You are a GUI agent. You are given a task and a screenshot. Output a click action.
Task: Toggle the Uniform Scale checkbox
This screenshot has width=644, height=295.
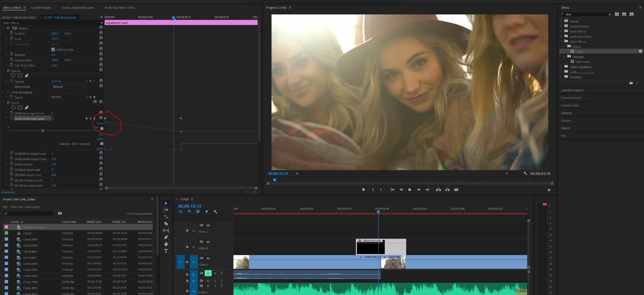53,49
